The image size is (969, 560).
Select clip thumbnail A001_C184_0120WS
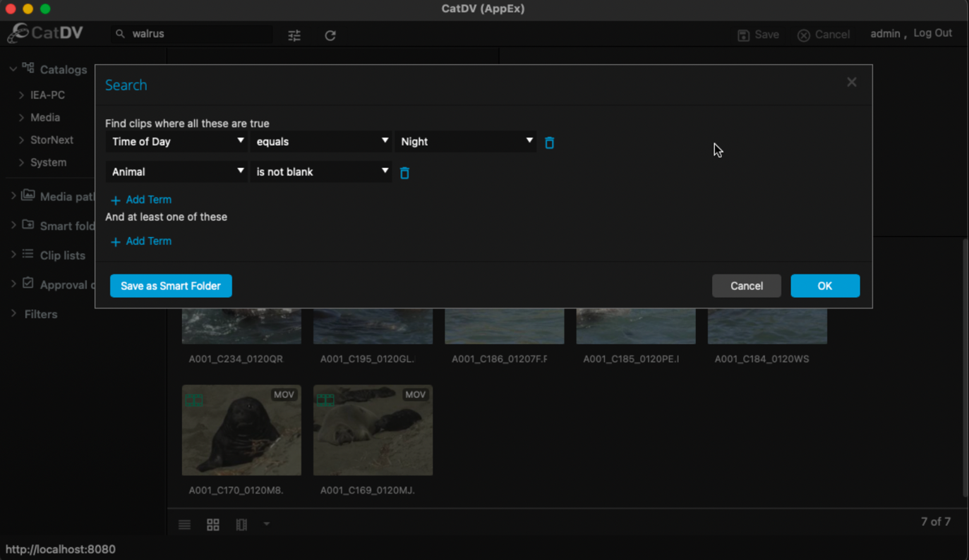767,326
